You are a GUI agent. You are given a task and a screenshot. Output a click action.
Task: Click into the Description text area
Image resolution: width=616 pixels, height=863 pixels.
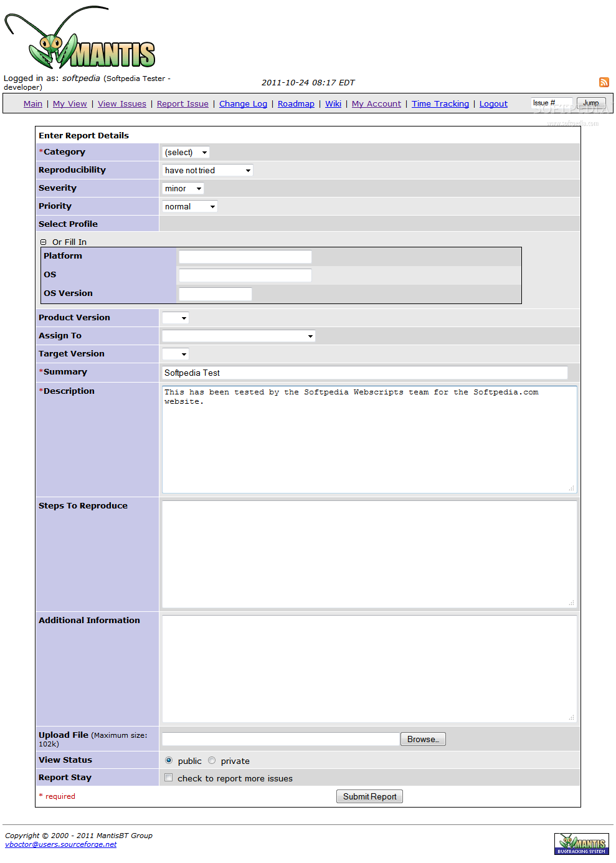(x=369, y=439)
